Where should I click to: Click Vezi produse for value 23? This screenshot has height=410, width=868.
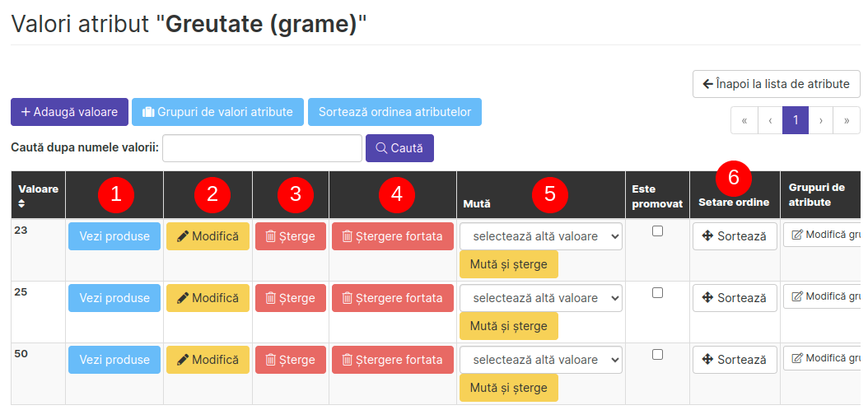(x=114, y=236)
